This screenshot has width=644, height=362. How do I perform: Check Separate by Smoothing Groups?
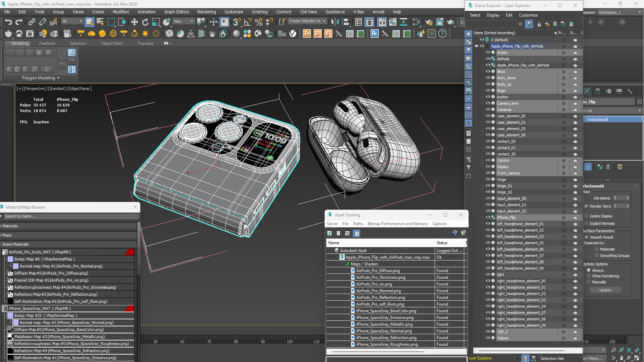pyautogui.click(x=597, y=255)
